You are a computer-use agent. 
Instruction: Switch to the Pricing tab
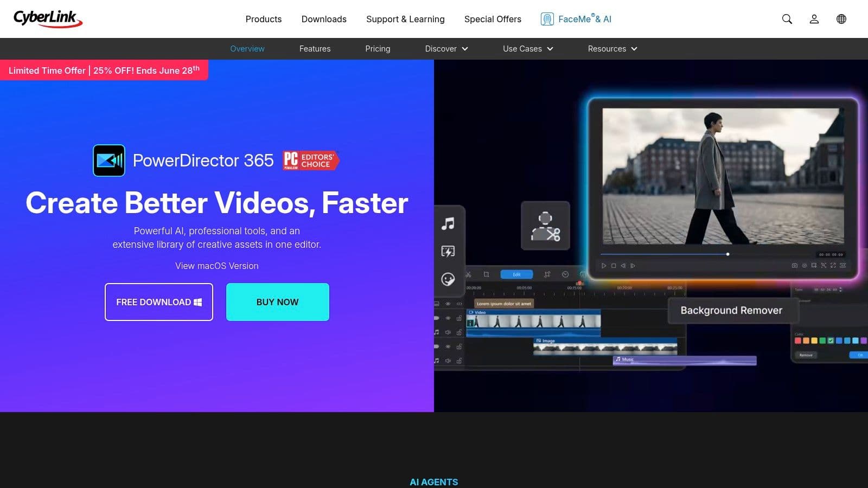[x=378, y=49]
